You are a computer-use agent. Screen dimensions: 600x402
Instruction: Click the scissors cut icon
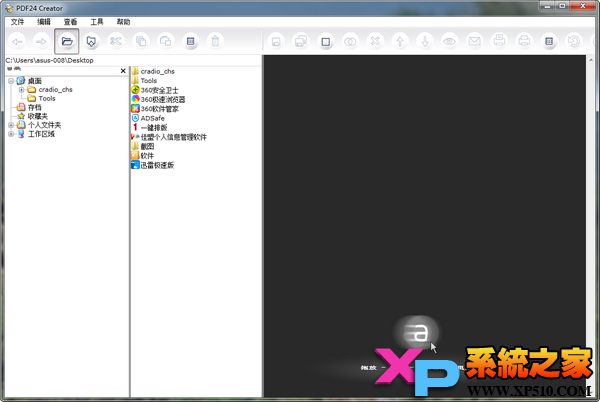click(x=116, y=41)
